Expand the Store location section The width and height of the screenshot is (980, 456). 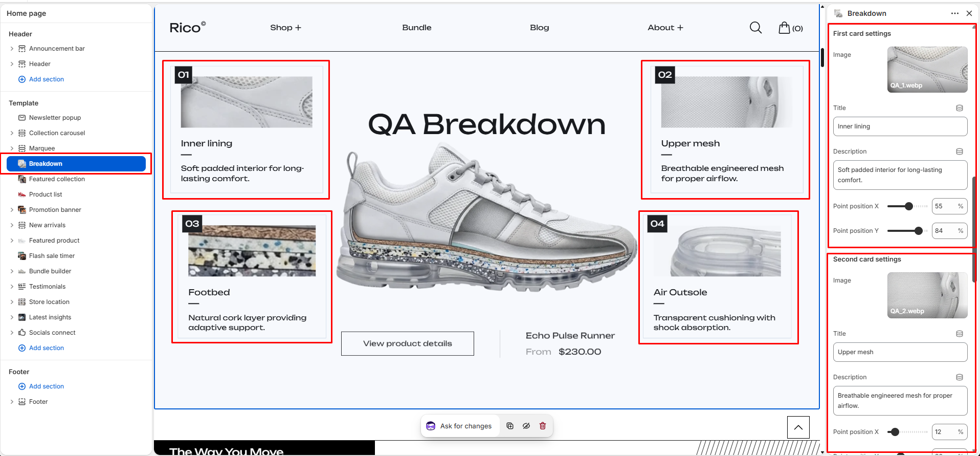[x=12, y=302]
